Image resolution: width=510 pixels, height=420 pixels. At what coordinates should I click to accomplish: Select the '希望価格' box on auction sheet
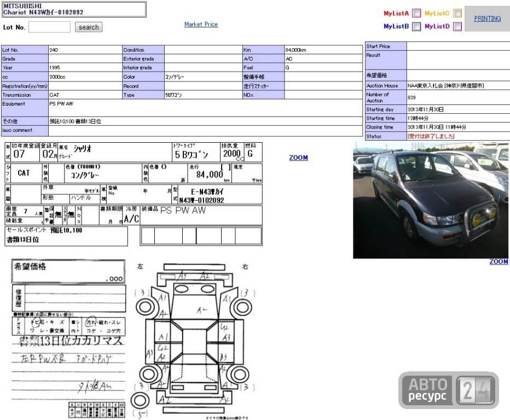pos(68,271)
